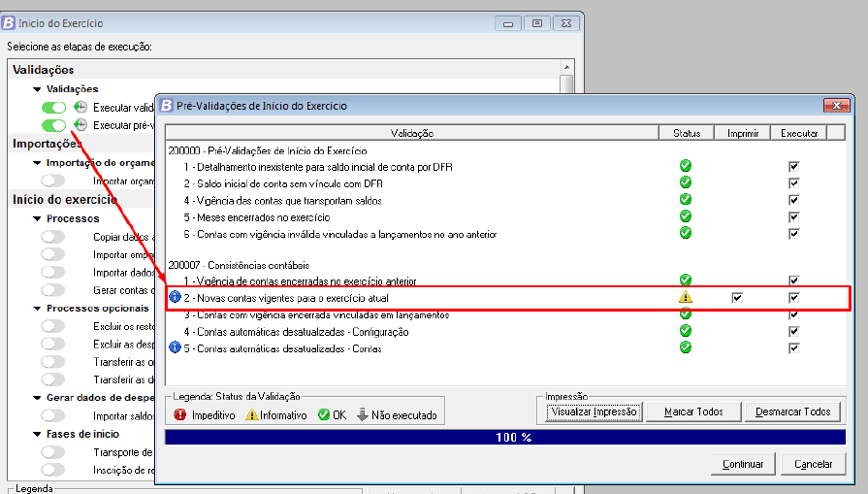
Task: Click the 100 % progress bar
Action: (x=505, y=437)
